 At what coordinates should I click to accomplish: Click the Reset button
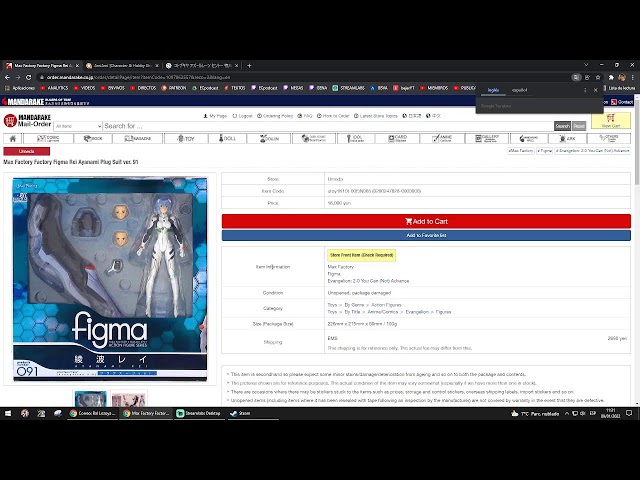[579, 126]
